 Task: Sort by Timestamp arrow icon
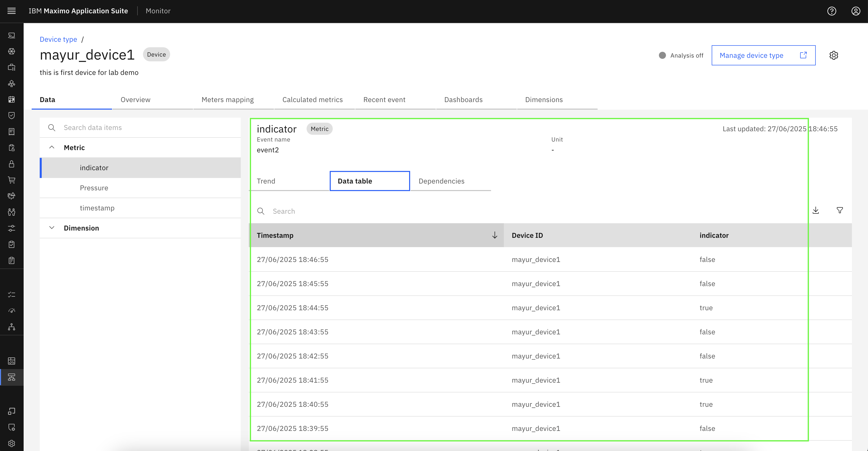tap(495, 235)
